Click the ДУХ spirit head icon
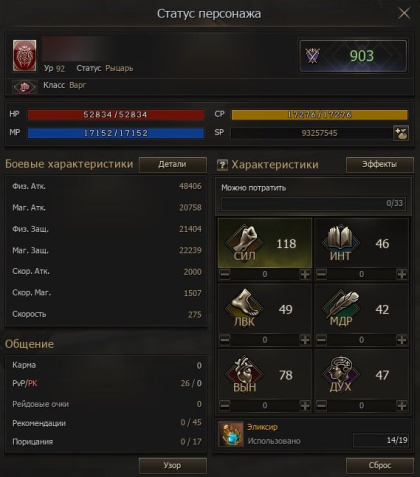 click(341, 372)
